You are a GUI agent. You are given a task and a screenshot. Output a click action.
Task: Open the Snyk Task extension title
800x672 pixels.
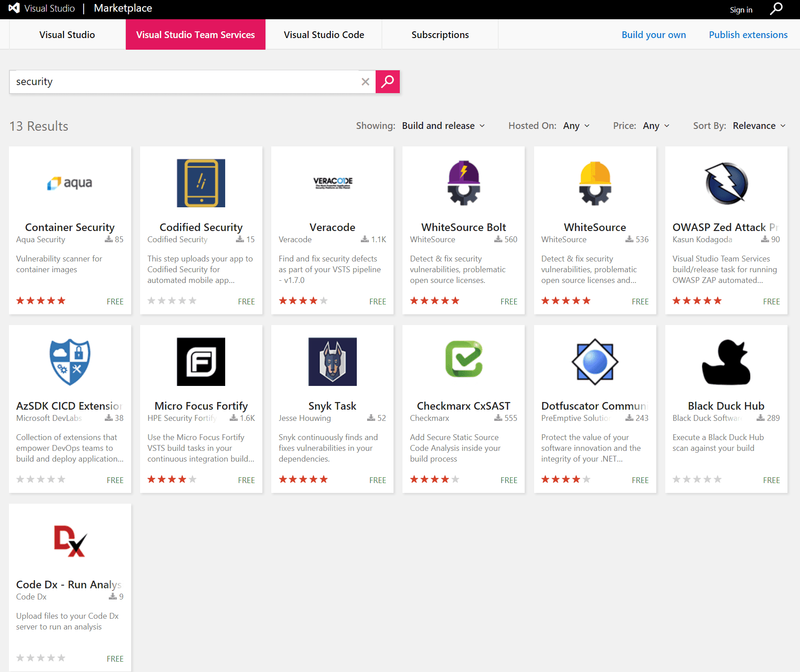pyautogui.click(x=333, y=406)
